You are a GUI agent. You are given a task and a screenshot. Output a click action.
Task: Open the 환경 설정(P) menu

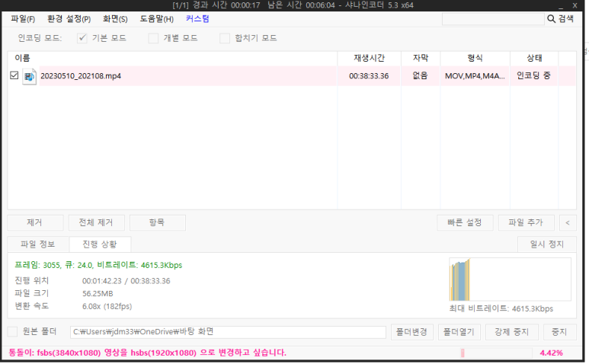tap(69, 19)
